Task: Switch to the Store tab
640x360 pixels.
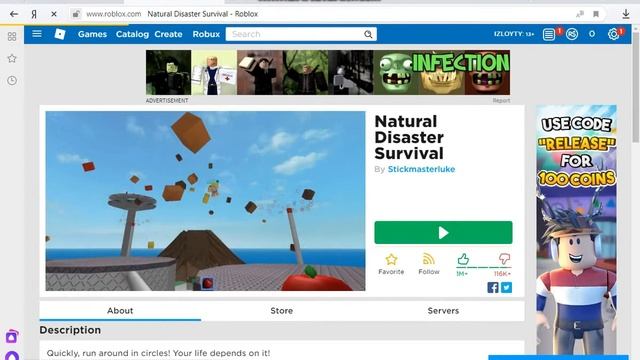Action: (282, 311)
